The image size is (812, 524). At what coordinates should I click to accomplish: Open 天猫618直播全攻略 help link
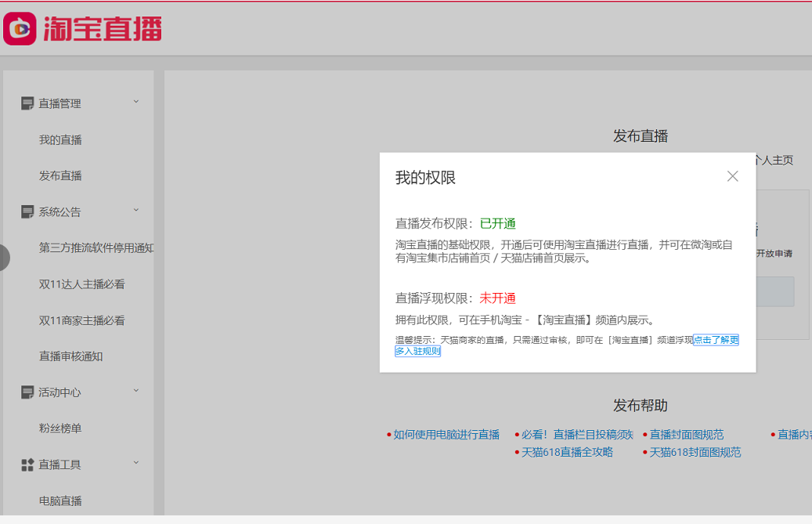[567, 453]
